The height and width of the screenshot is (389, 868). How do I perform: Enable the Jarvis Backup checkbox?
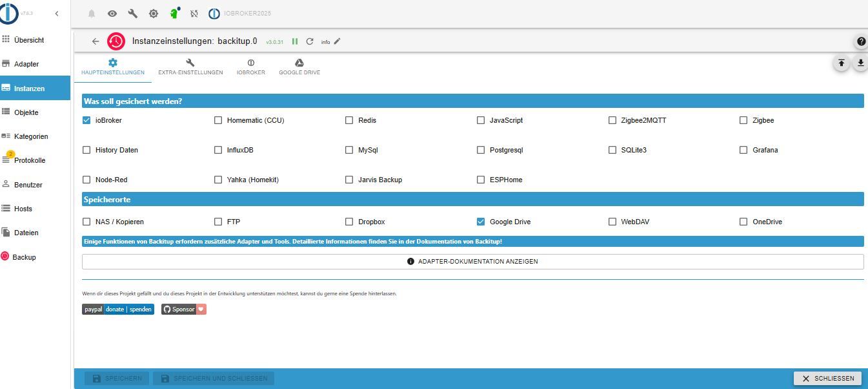pyautogui.click(x=349, y=180)
